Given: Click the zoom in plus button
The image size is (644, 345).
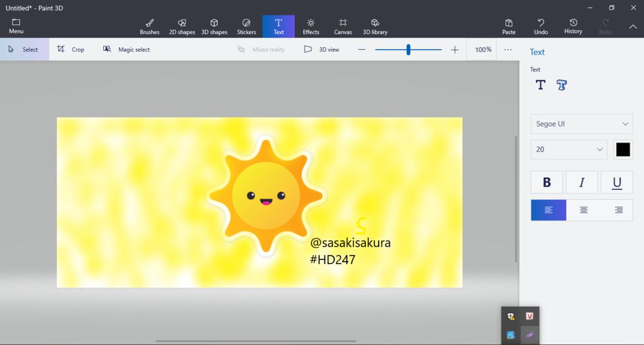Looking at the screenshot, I should click(x=455, y=50).
